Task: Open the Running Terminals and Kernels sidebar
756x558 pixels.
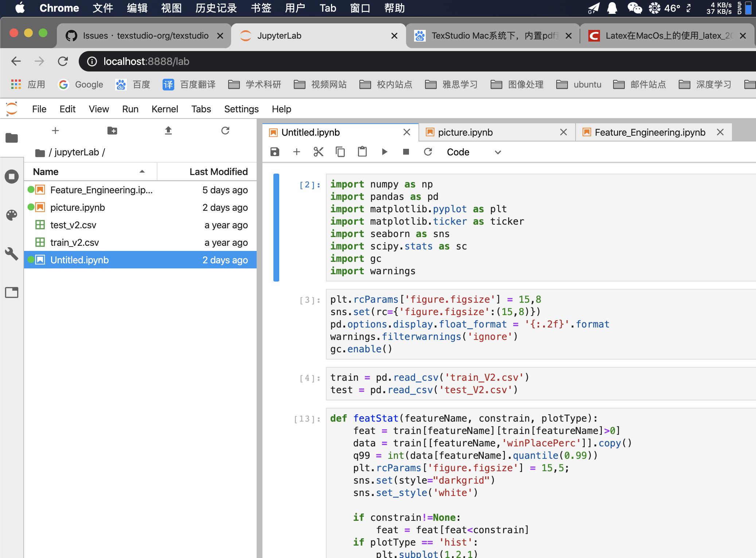Action: (x=12, y=177)
